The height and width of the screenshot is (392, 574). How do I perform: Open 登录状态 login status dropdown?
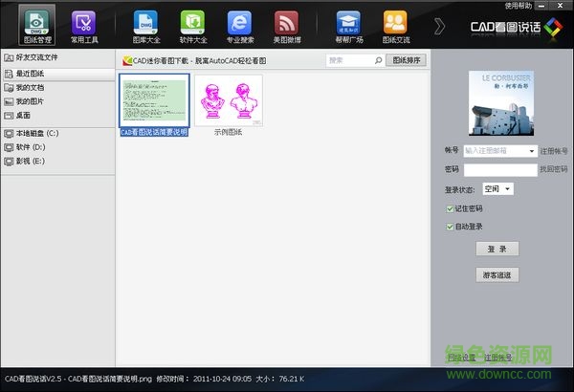[497, 189]
